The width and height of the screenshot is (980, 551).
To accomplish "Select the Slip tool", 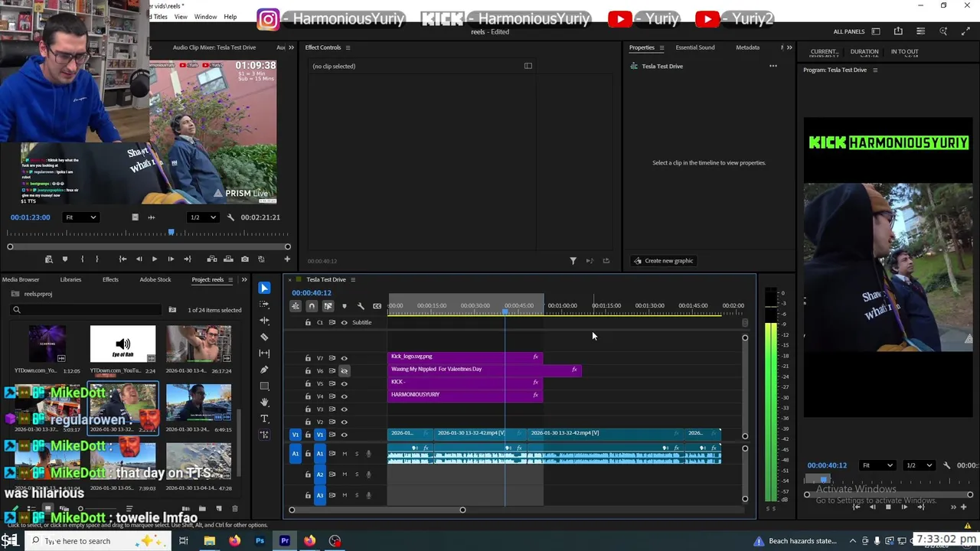I will 264,353.
